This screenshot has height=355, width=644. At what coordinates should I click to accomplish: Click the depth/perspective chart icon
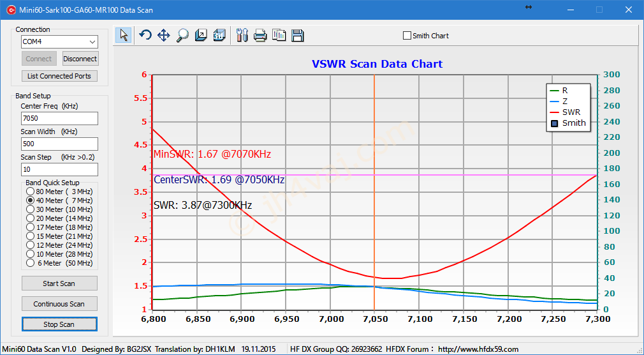point(201,35)
